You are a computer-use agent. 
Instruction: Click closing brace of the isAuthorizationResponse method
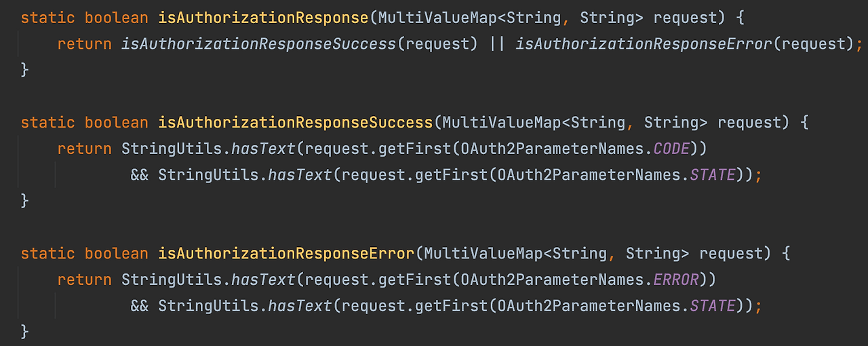tap(25, 70)
